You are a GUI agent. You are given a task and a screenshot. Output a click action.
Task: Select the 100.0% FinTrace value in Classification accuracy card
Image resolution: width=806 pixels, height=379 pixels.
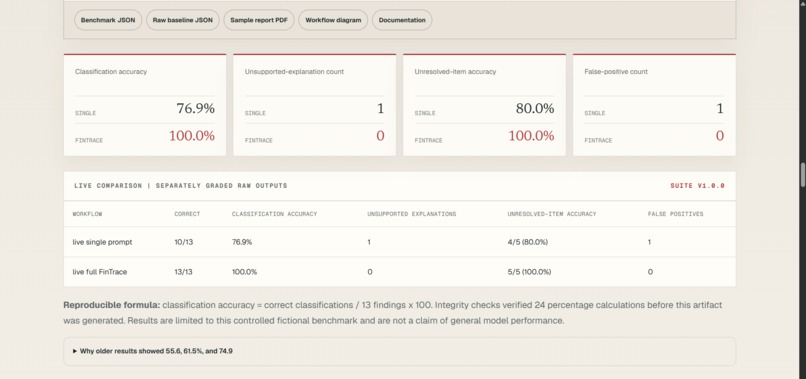192,136
